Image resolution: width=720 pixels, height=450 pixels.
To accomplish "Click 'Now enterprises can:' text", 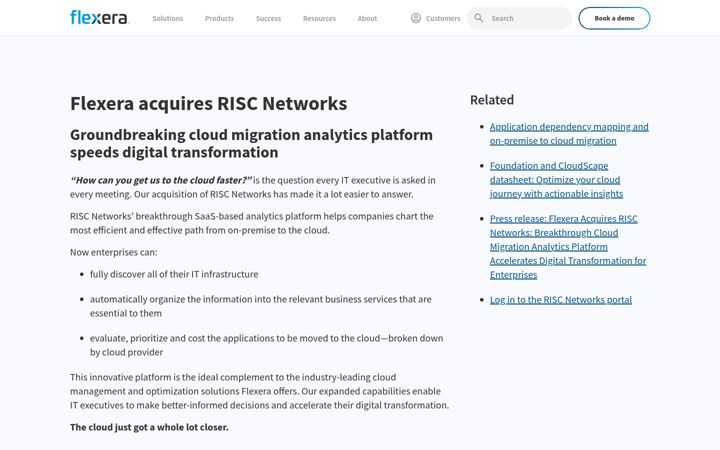I will click(x=113, y=252).
